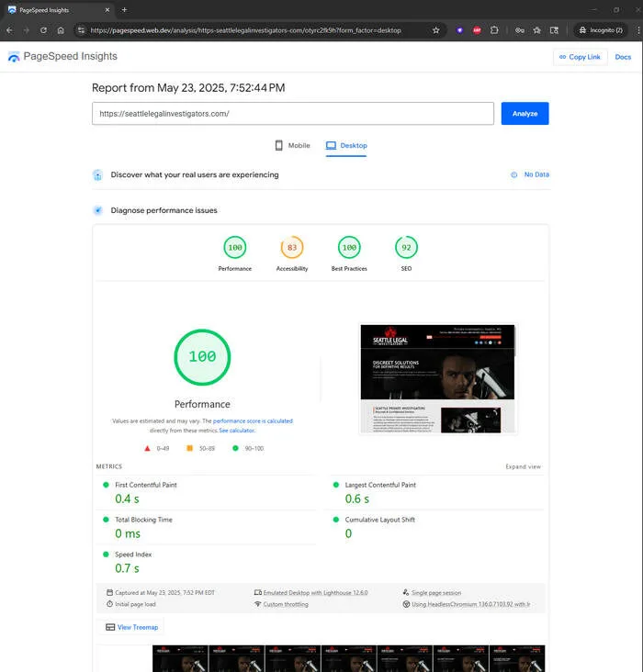Click the 0.7 s Speed Index value
Viewport: 643px width, 672px height.
pyautogui.click(x=127, y=568)
